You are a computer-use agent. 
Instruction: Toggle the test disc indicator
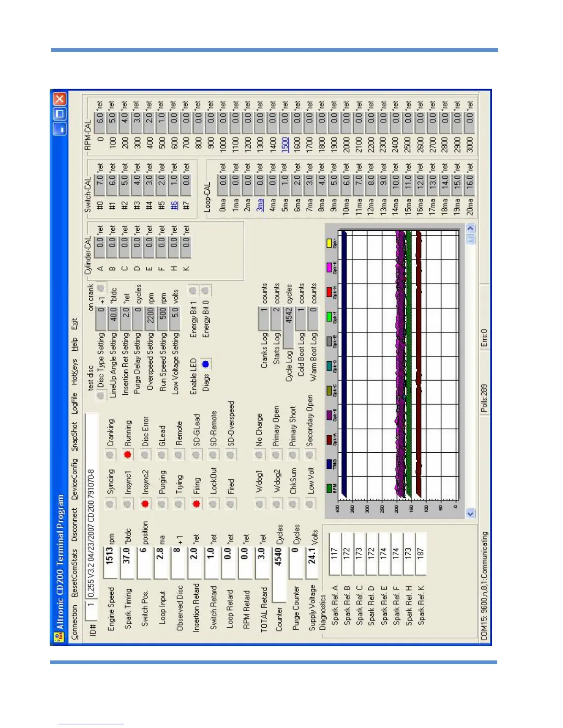(101, 395)
